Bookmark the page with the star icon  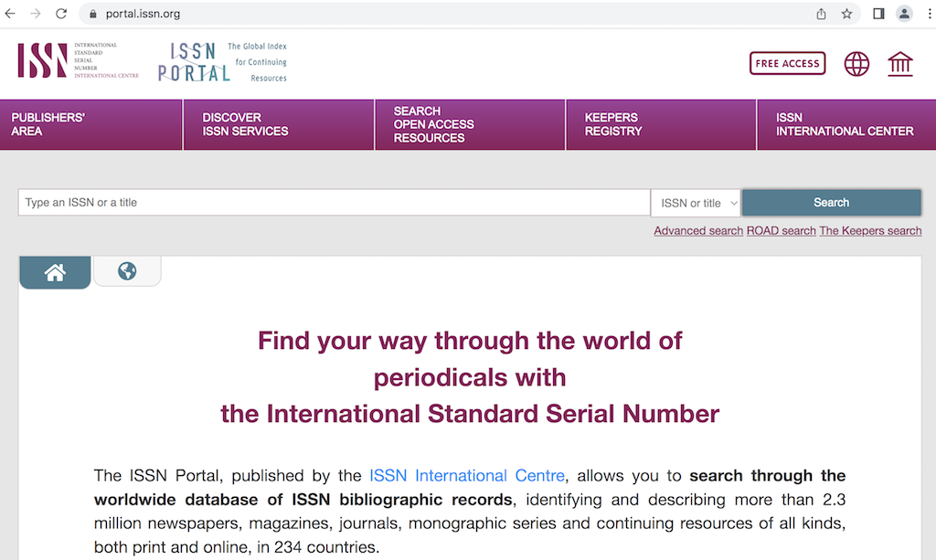[846, 14]
